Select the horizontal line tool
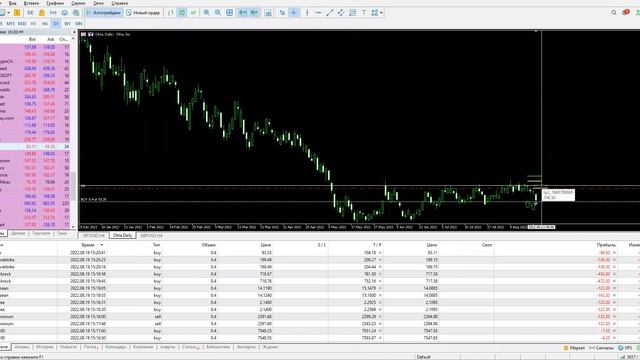This screenshot has height=360, width=640. point(318,13)
